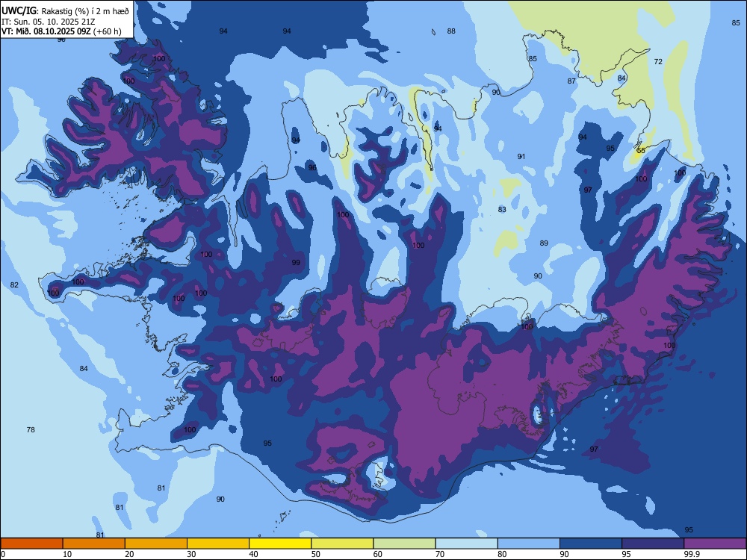747x560 pixels.
Task: Click the '50' tick label on the color scale
Action: 315,554
